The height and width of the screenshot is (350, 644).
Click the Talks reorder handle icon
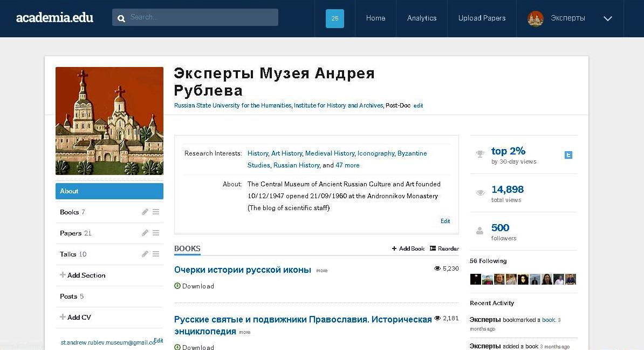pyautogui.click(x=156, y=254)
